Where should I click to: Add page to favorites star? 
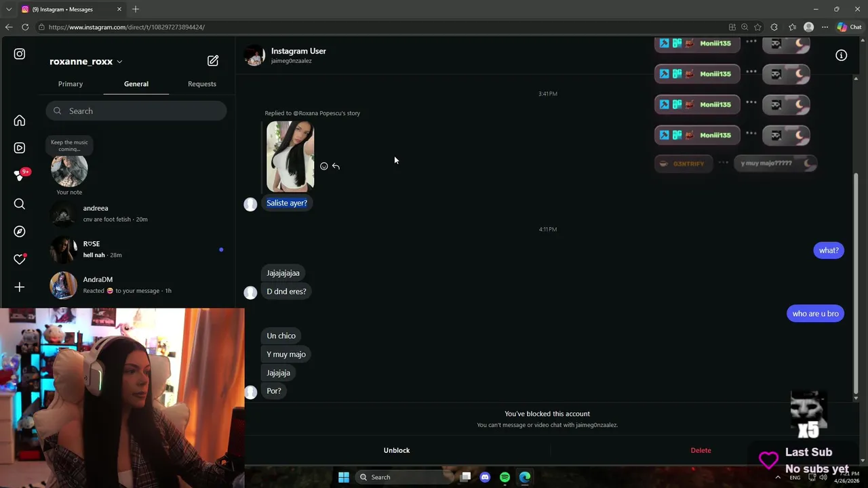(757, 27)
